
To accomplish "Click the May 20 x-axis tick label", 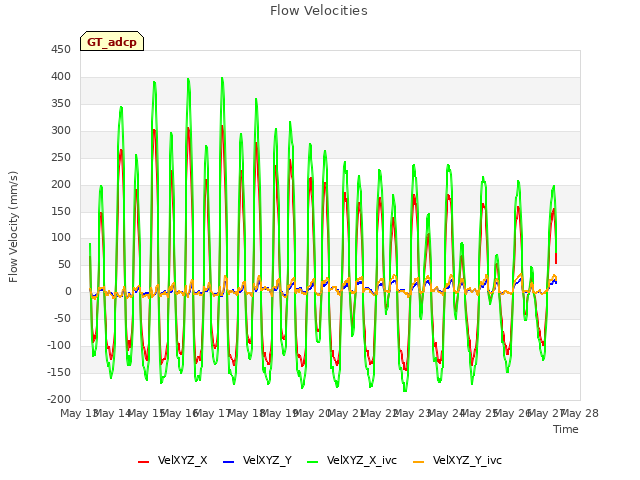I will tap(312, 413).
